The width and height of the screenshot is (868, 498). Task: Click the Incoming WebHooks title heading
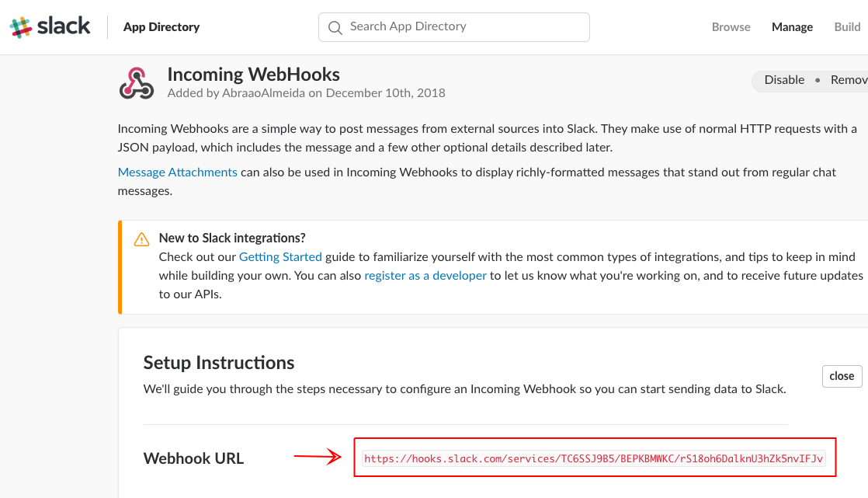click(x=254, y=75)
